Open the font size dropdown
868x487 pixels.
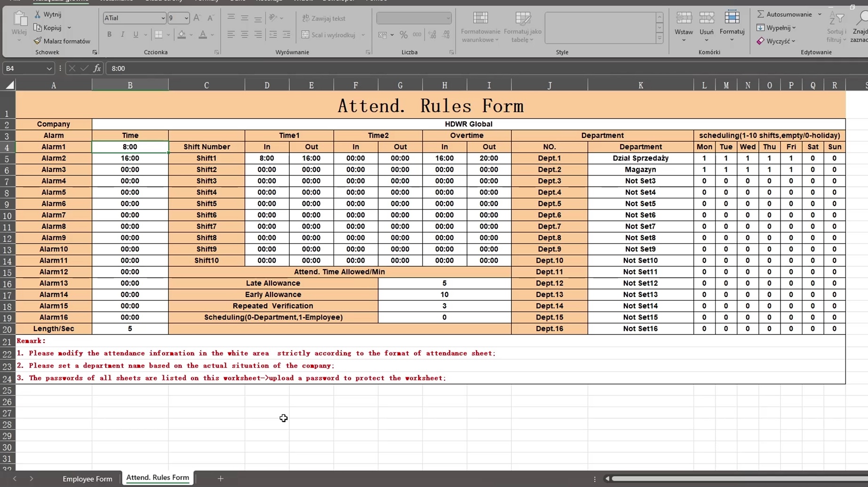[186, 18]
